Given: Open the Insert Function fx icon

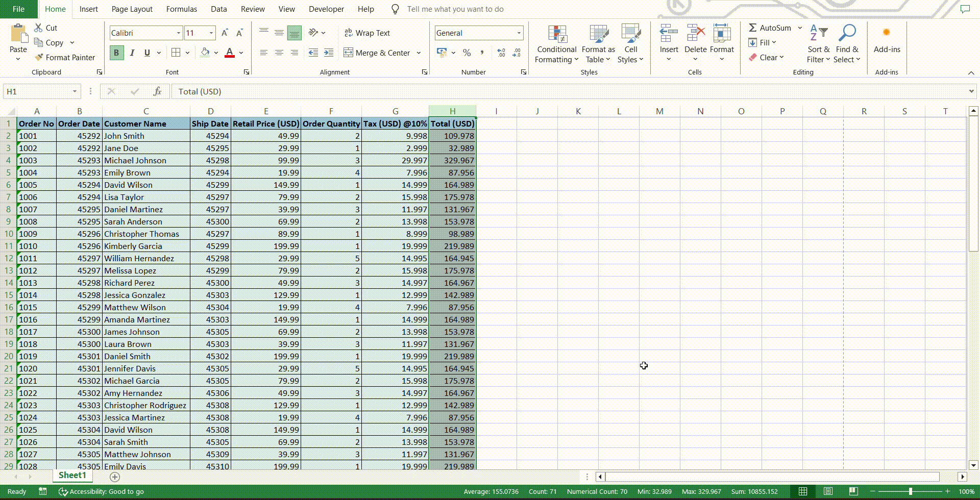Looking at the screenshot, I should pyautogui.click(x=157, y=91).
